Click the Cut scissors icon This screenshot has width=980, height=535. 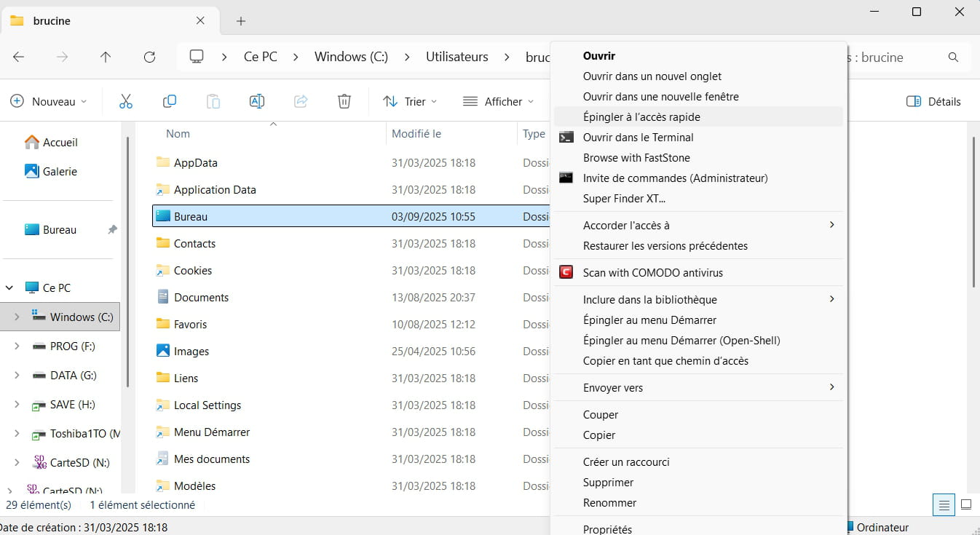[126, 101]
